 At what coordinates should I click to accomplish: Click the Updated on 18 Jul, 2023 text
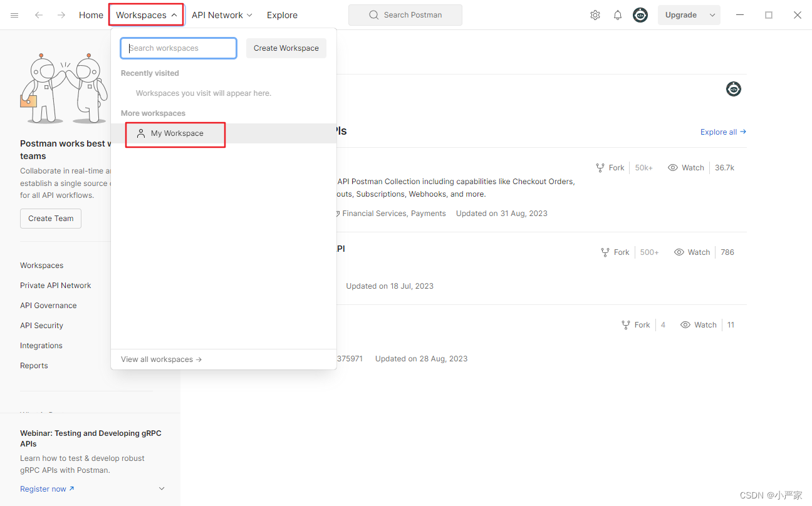[x=390, y=286]
